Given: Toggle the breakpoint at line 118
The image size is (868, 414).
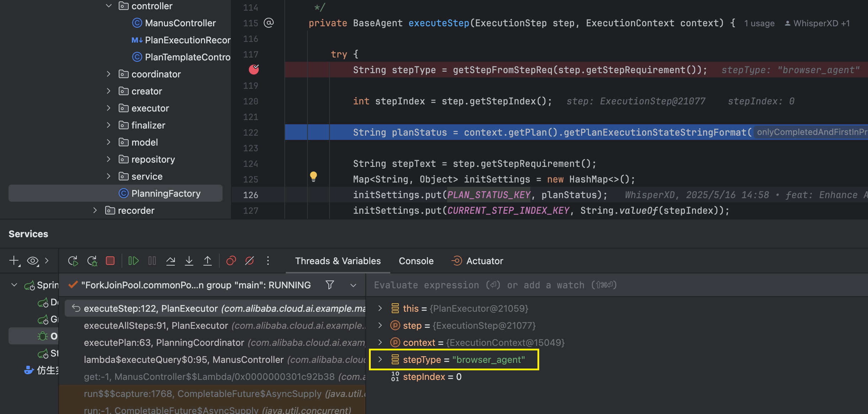Looking at the screenshot, I should pyautogui.click(x=254, y=70).
